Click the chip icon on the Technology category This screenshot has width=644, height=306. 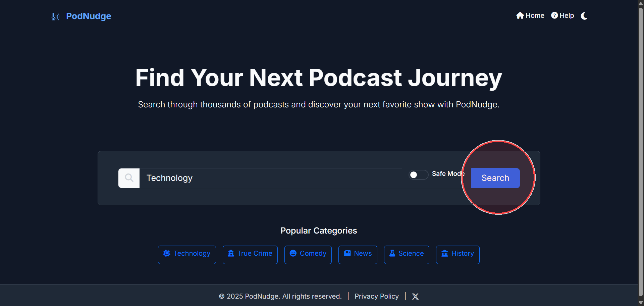click(x=167, y=253)
